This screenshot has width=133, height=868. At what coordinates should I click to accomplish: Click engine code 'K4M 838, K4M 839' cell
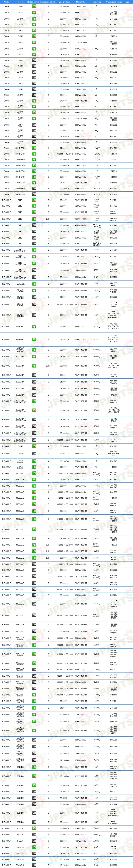pyautogui.click(x=114, y=284)
